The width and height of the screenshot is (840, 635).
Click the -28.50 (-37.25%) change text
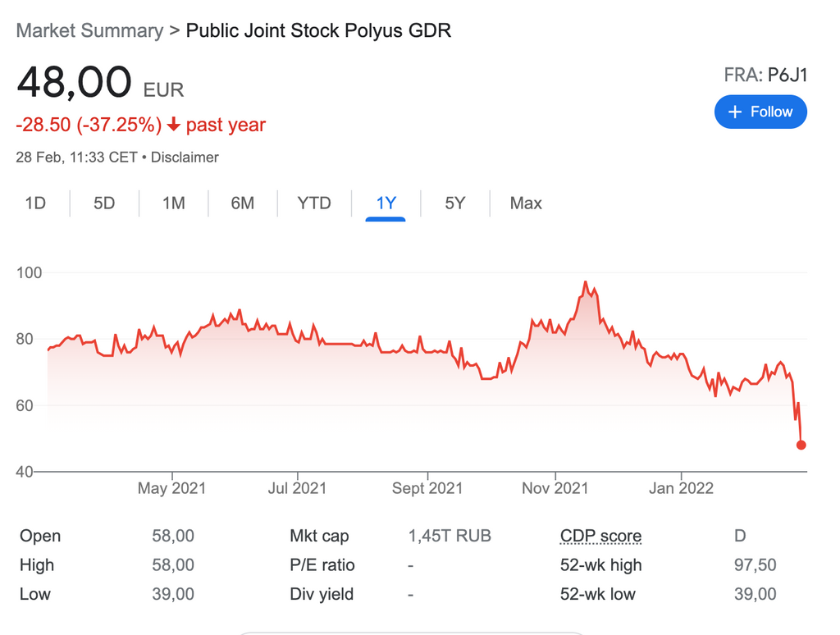(89, 125)
